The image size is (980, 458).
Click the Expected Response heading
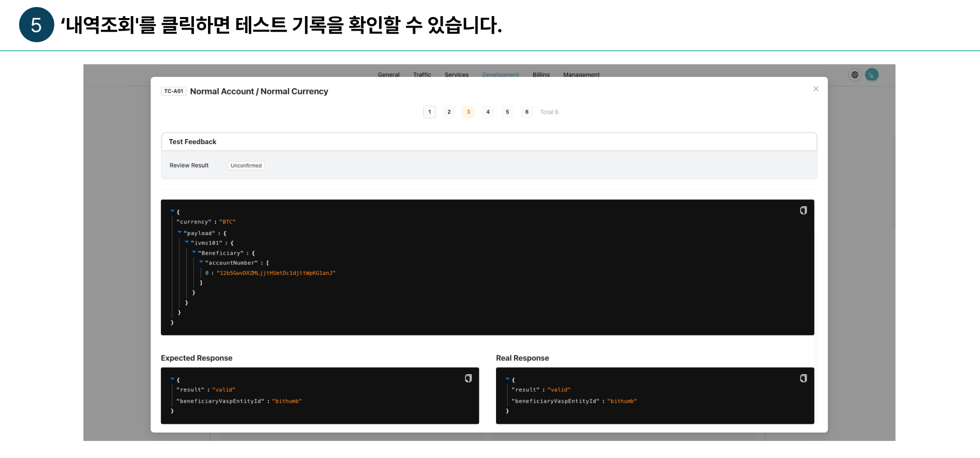pos(197,358)
